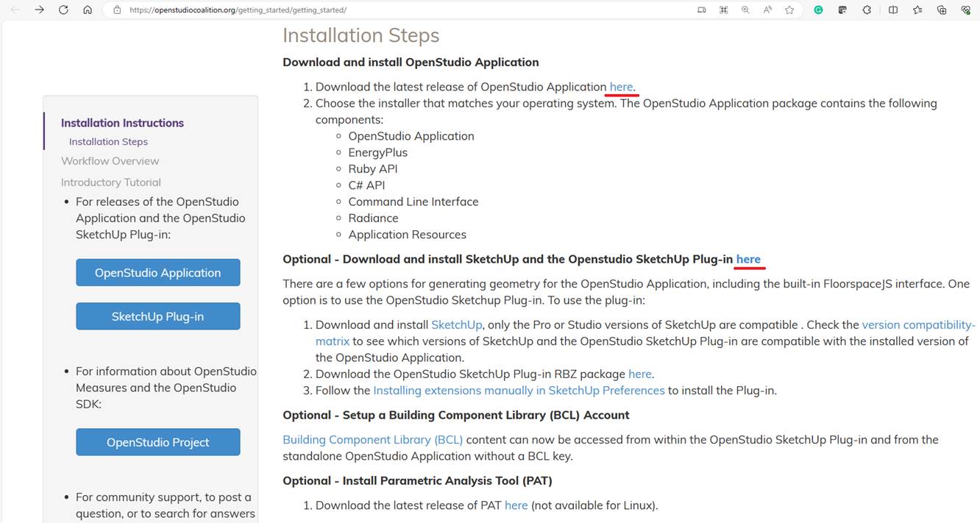This screenshot has height=523, width=980.
Task: Toggle split screen view icon
Action: click(x=892, y=10)
